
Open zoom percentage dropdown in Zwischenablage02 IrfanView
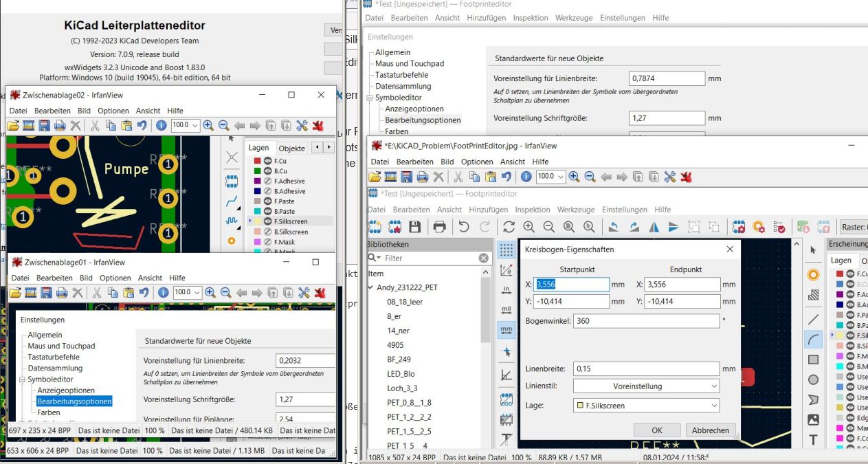click(195, 126)
